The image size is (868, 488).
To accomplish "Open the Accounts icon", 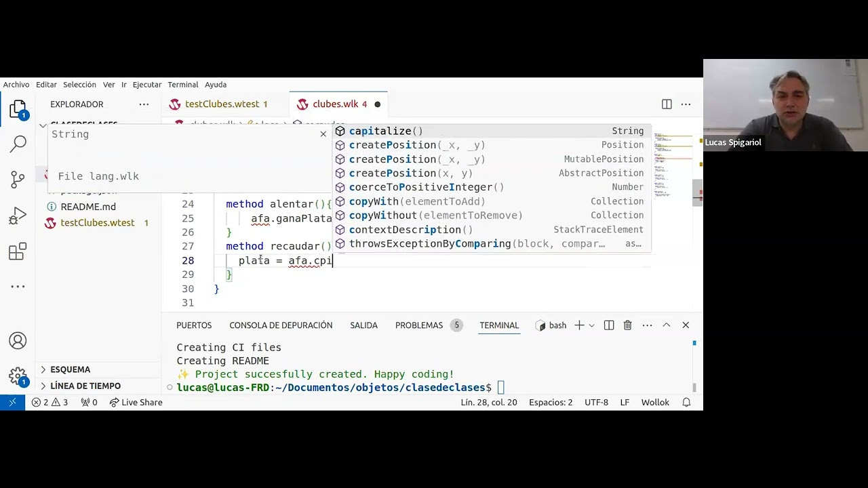I will click(18, 340).
